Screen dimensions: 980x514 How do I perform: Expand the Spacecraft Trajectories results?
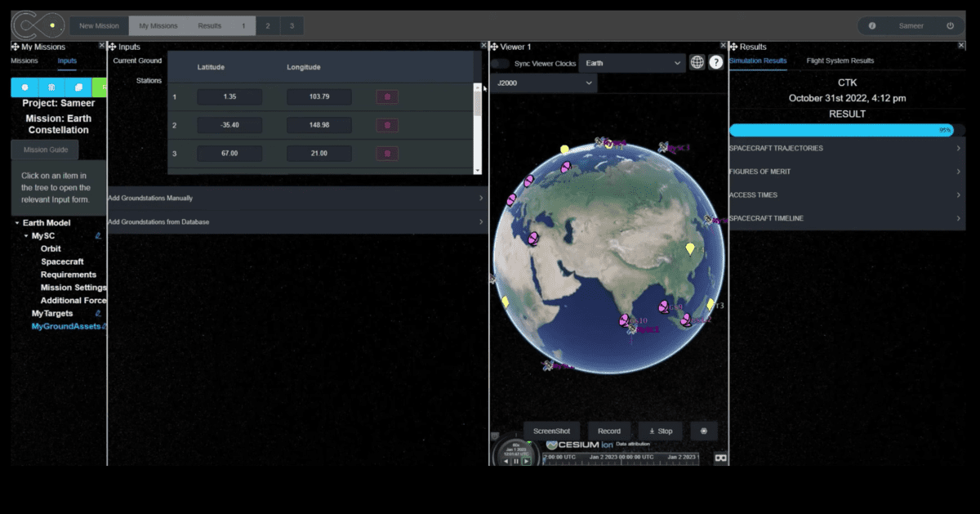[846, 149]
